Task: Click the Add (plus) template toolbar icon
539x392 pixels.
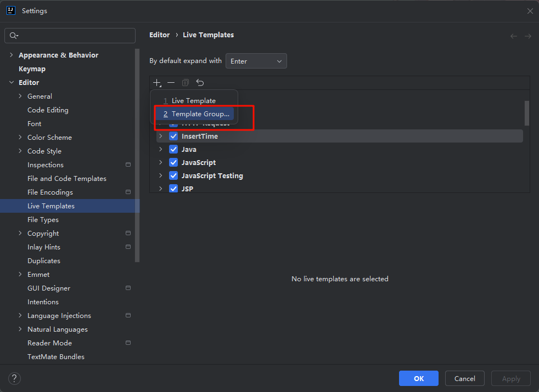Action: pyautogui.click(x=157, y=83)
